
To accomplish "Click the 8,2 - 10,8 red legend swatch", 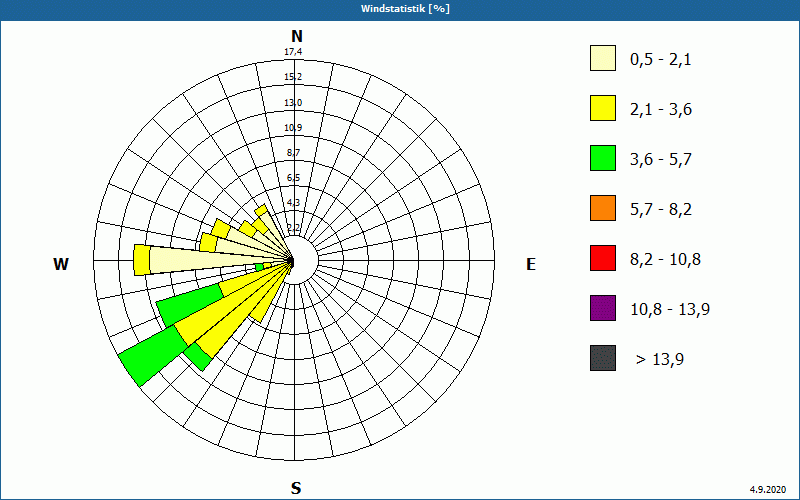I will coord(603,258).
